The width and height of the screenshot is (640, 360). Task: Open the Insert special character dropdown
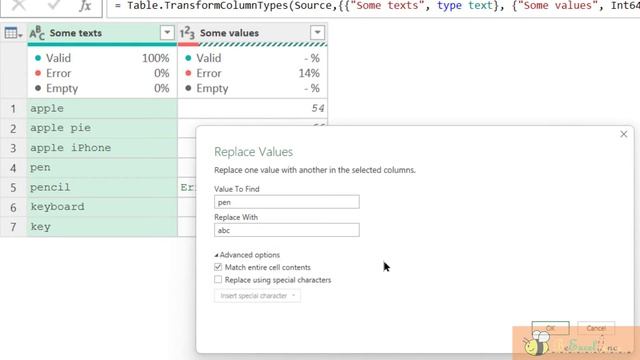(258, 296)
